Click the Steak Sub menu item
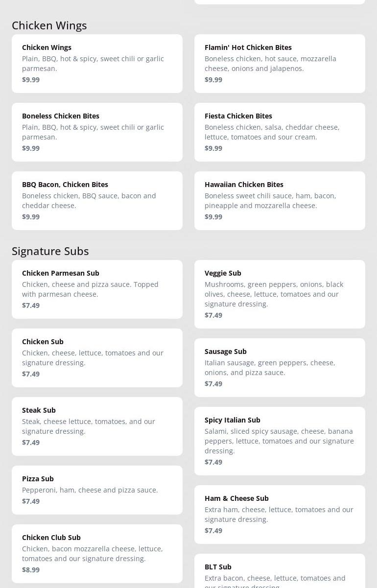 pos(97,426)
